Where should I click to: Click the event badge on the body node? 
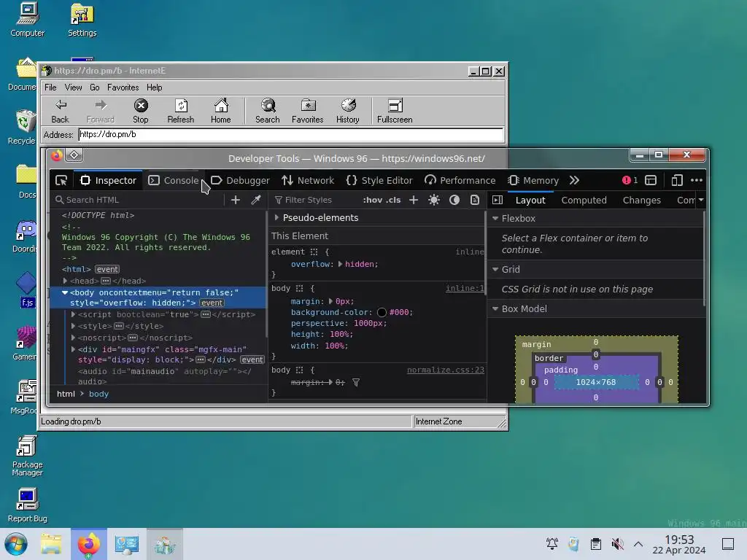tap(212, 303)
